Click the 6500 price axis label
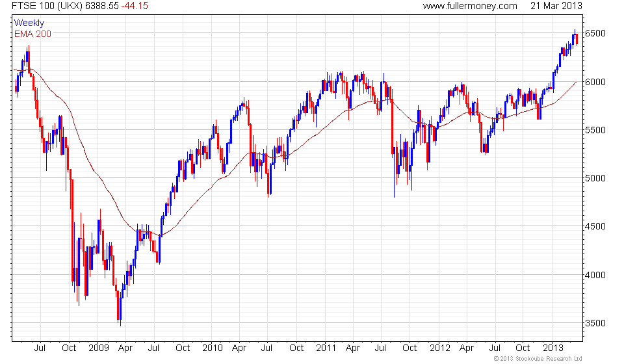637x364 pixels. click(x=595, y=33)
